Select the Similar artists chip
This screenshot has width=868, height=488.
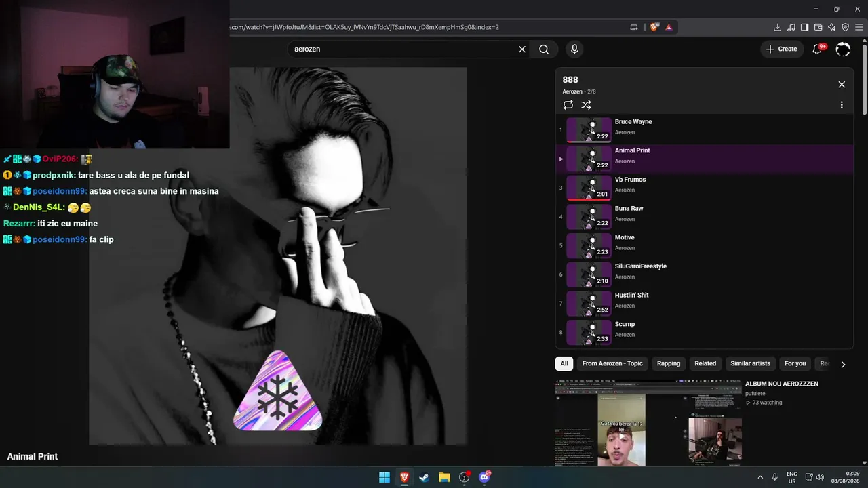pyautogui.click(x=750, y=363)
